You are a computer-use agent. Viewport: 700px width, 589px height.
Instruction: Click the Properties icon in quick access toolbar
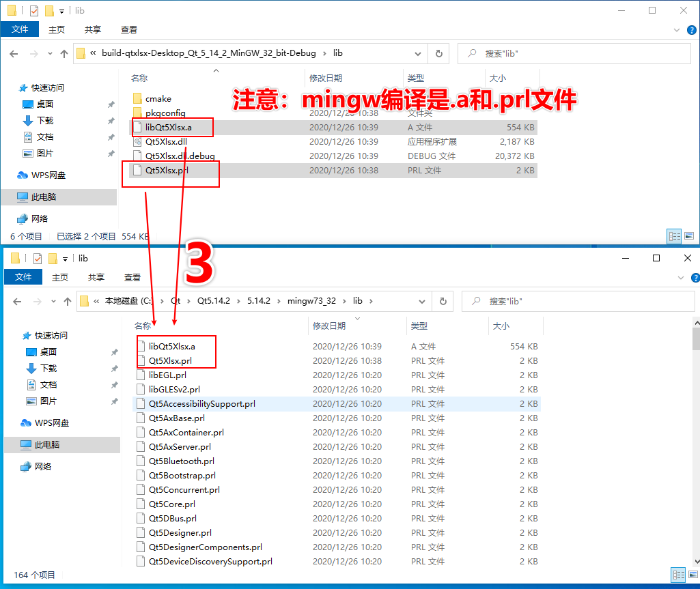pos(34,10)
